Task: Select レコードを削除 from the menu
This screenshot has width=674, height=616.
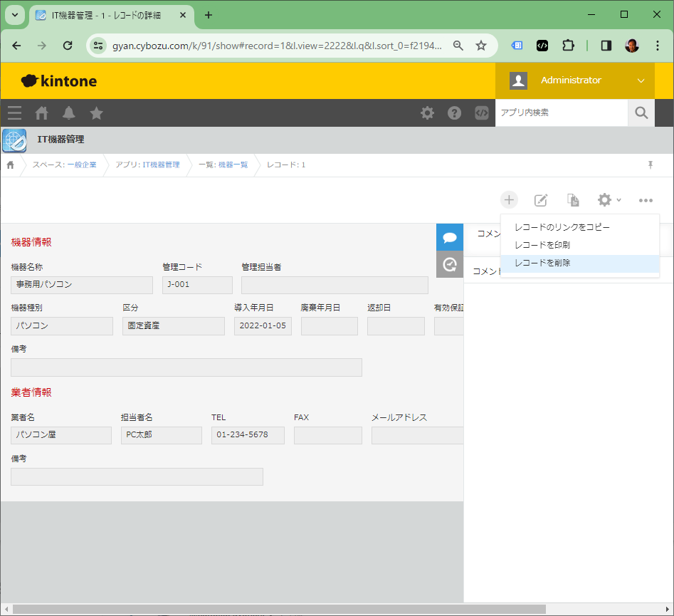Action: click(542, 263)
